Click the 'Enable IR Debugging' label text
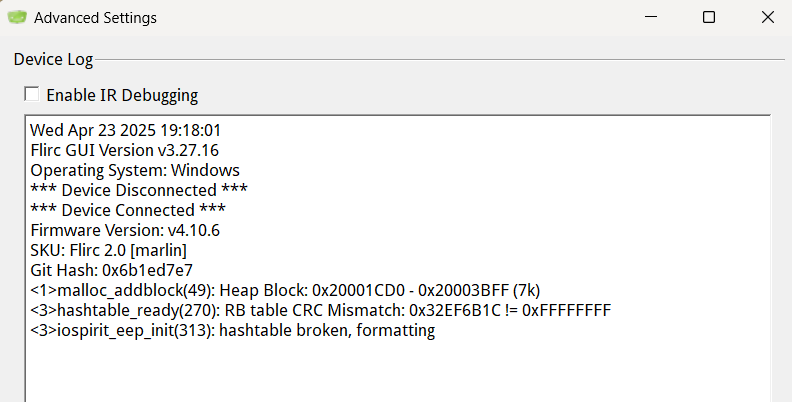Screen dimensions: 792x402 pos(122,95)
